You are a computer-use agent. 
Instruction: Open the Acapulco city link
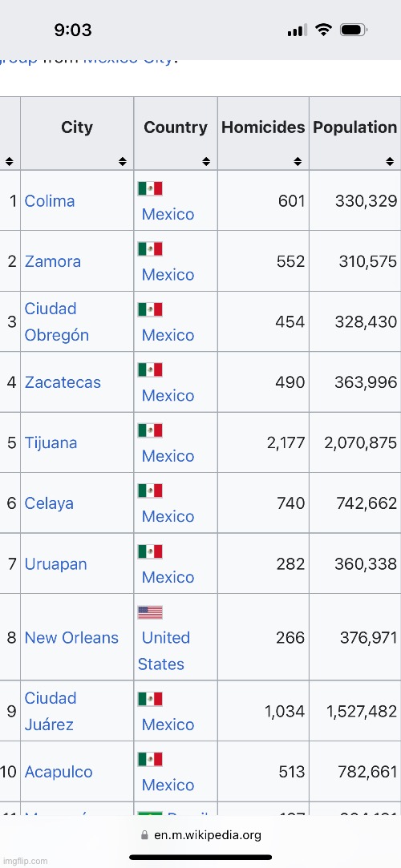tap(59, 773)
